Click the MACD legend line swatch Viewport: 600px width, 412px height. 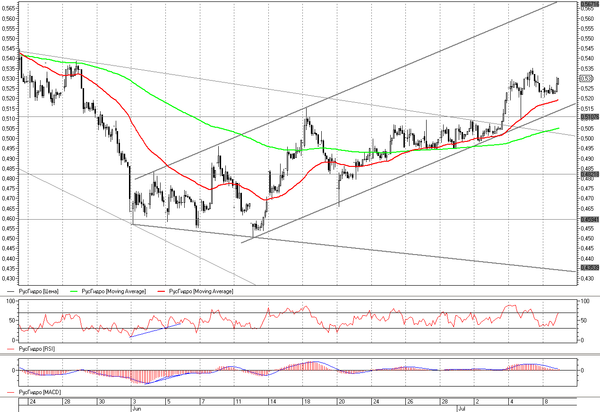[x=11, y=392]
